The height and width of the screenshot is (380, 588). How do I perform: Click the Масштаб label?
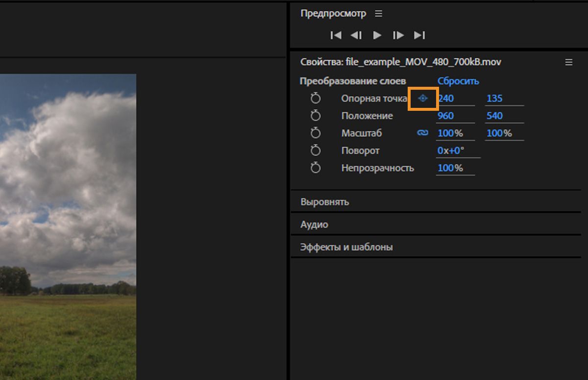pyautogui.click(x=361, y=133)
